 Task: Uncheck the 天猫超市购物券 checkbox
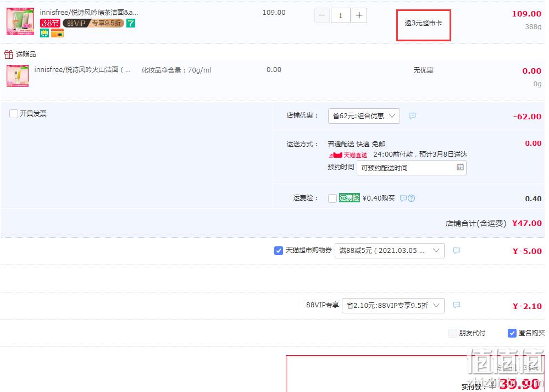[x=279, y=251]
